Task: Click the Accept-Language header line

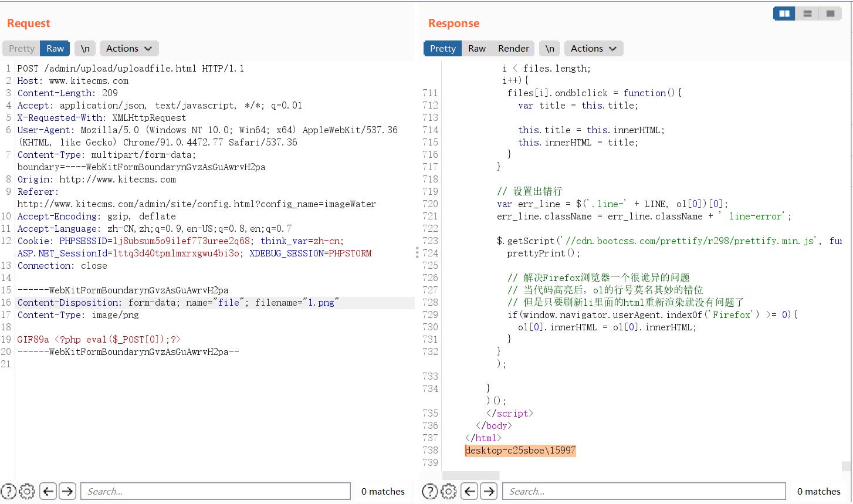Action: 154,228
